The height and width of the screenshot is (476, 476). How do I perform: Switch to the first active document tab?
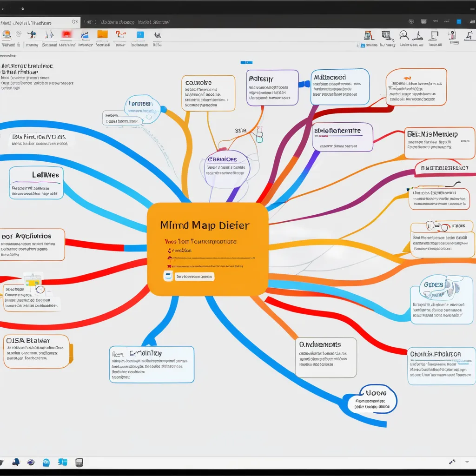40,23
